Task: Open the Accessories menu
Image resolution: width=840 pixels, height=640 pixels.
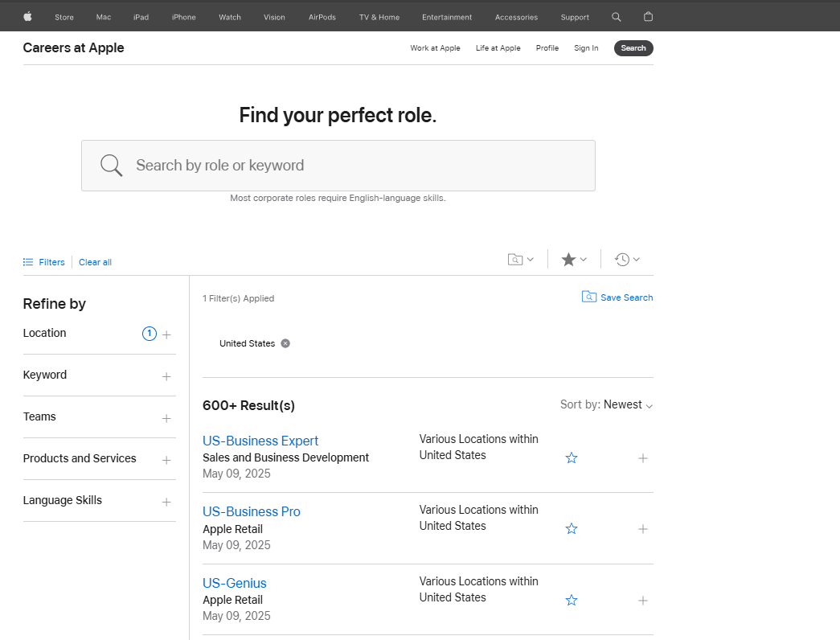Action: 516,17
